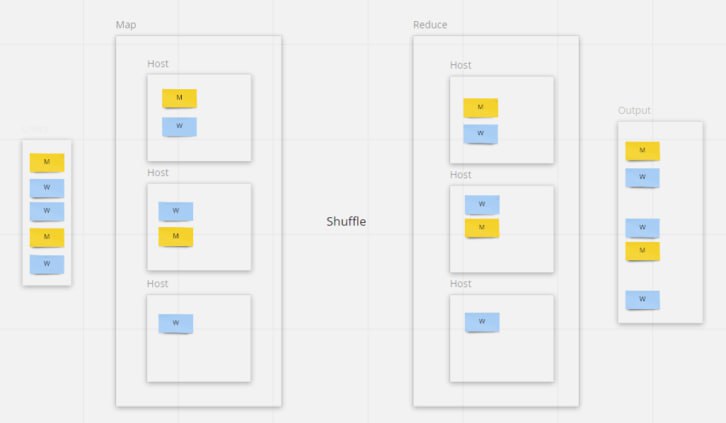Select W note in Map's bottom Host
Screen dimensions: 726x423
pos(176,323)
